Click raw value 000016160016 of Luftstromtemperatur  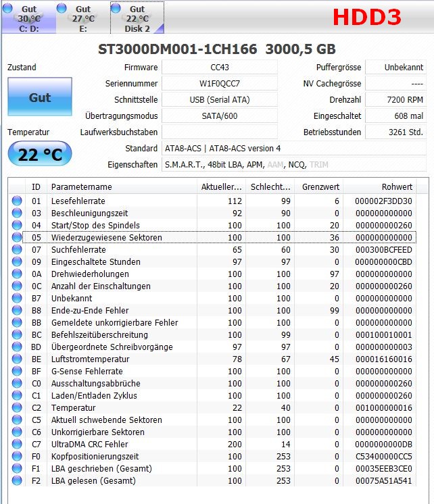(383, 359)
